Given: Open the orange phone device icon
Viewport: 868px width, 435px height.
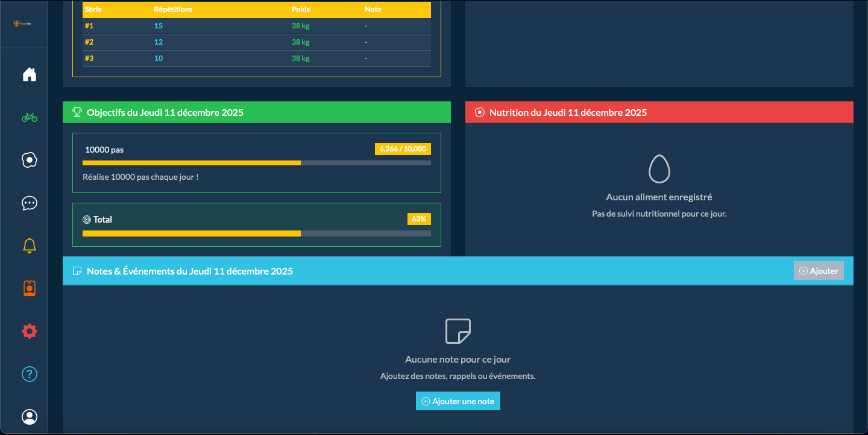Looking at the screenshot, I should pyautogui.click(x=30, y=288).
